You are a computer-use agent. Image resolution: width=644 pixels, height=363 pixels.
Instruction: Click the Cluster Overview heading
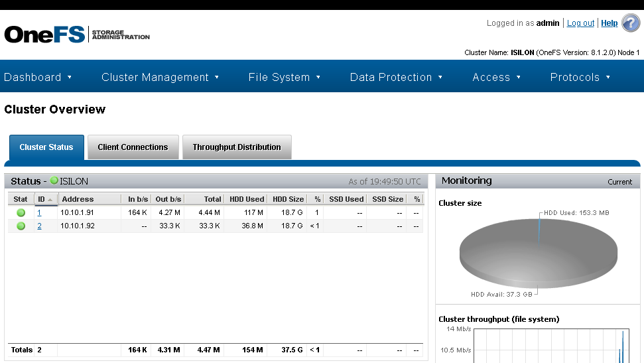click(55, 109)
